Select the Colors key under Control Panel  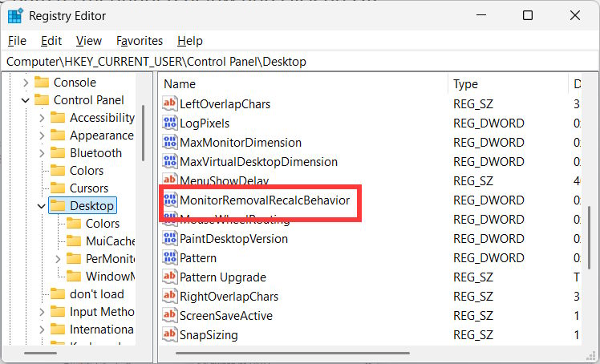coord(87,171)
